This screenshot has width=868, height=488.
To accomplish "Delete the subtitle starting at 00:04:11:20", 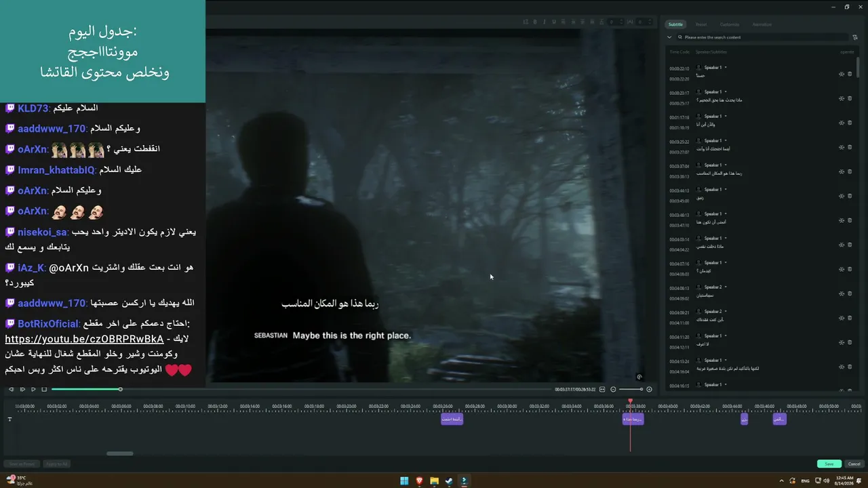I will (x=850, y=342).
